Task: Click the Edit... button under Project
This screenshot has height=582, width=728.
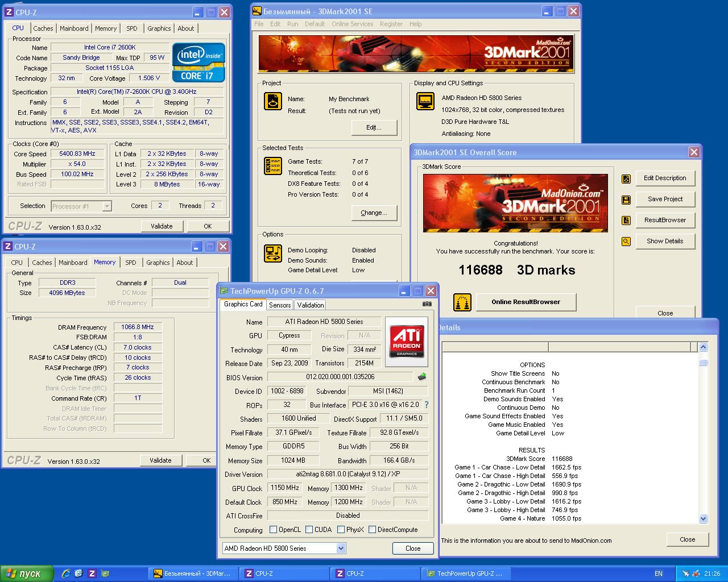Action: click(x=374, y=127)
